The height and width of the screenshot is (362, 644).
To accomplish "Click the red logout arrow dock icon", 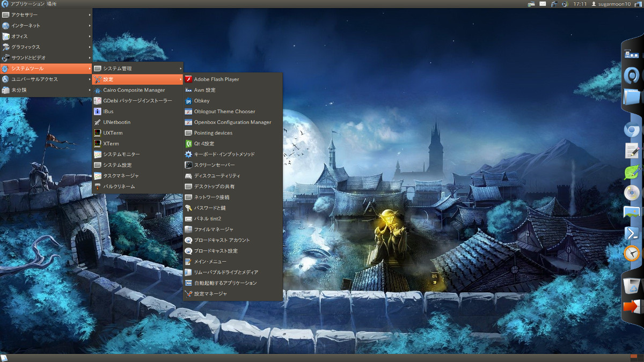I will [x=632, y=307].
